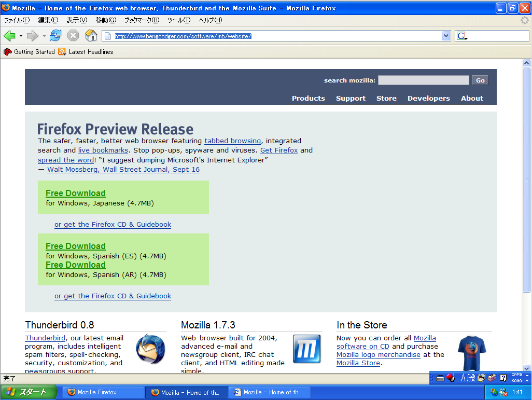Screen dimensions: 532x400
Task: Open the Products navigation link
Action: (309, 98)
